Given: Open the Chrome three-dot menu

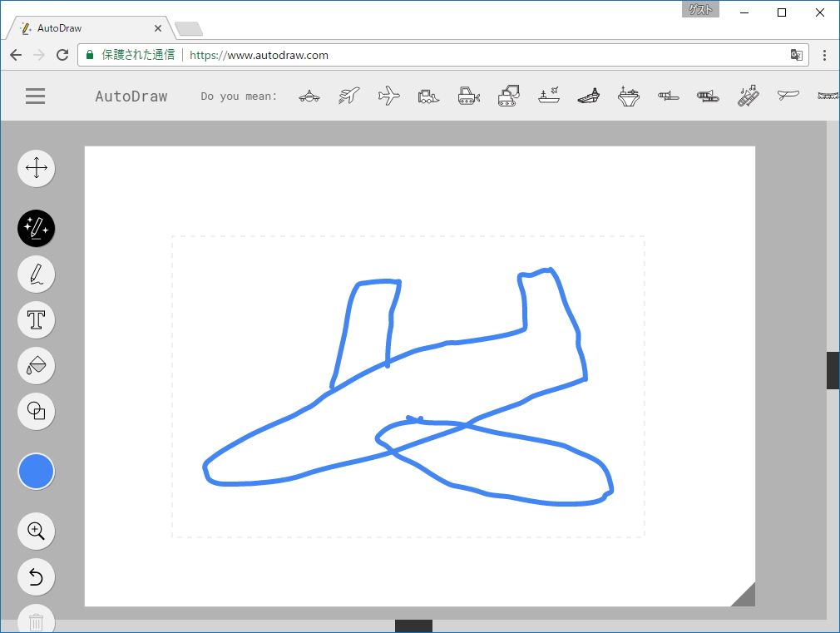Looking at the screenshot, I should (824, 55).
